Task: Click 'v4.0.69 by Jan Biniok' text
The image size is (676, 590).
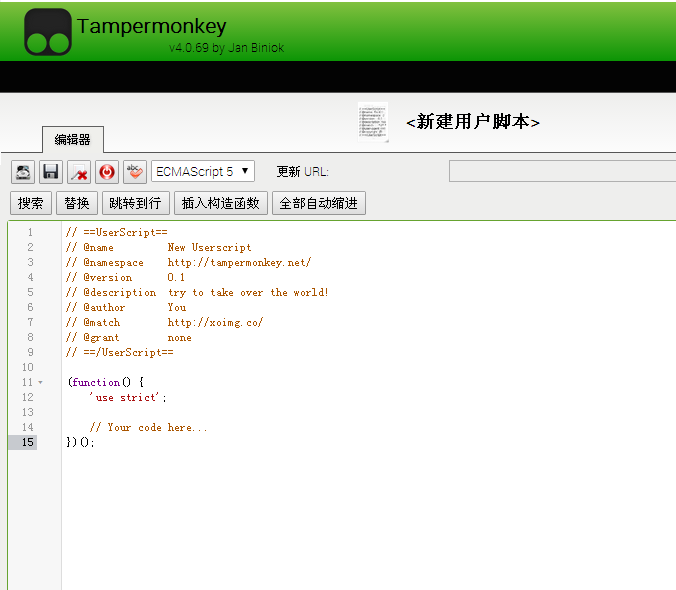Action: (x=226, y=47)
